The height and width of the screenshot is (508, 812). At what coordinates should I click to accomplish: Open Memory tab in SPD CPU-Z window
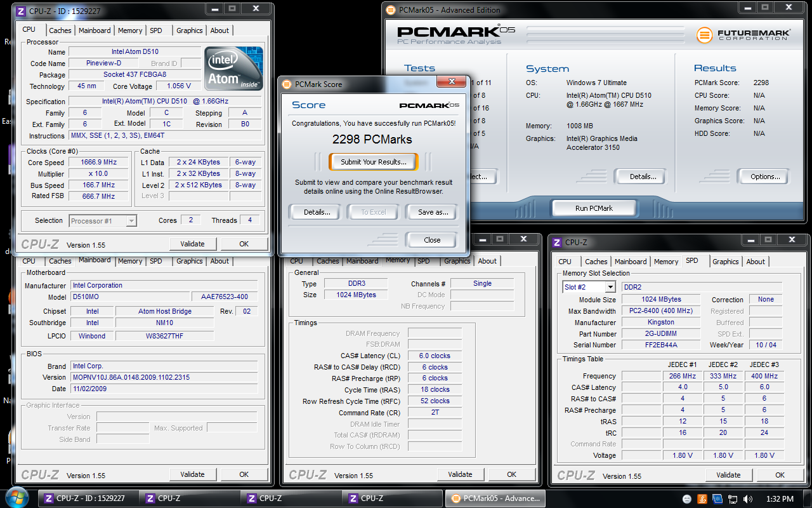[x=666, y=262]
